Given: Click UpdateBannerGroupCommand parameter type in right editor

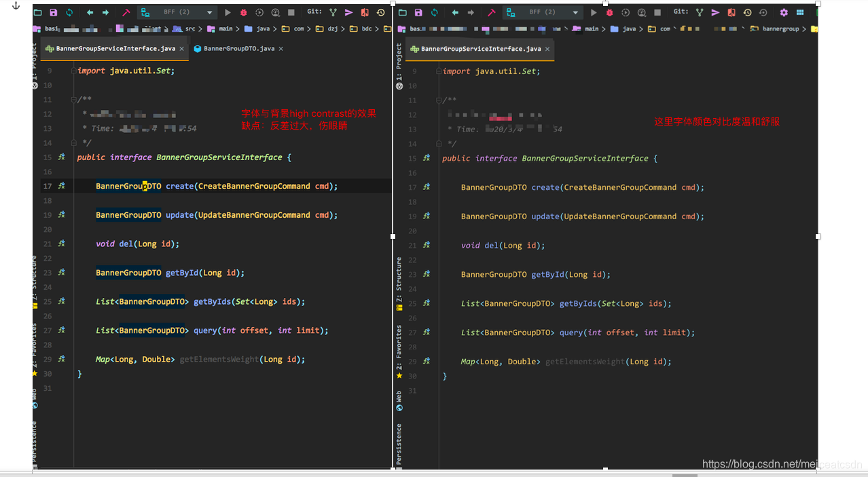Looking at the screenshot, I should pyautogui.click(x=620, y=216).
